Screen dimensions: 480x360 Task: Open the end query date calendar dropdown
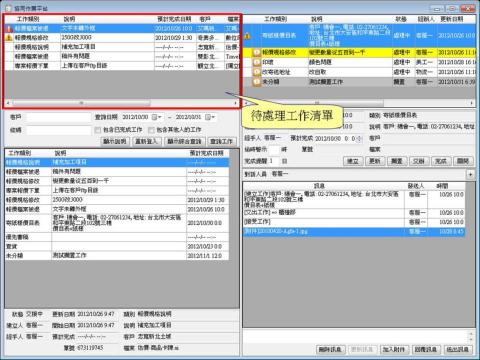(210, 117)
